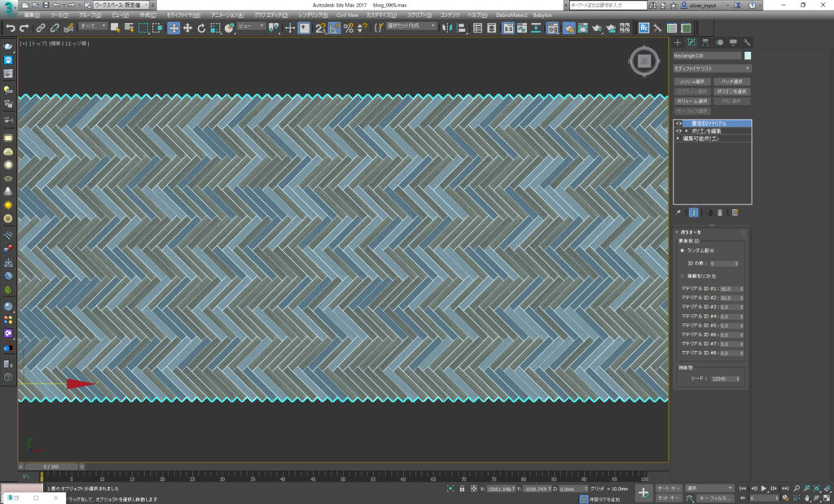This screenshot has width=834, height=504.
Task: Open the Civil View menu
Action: [x=347, y=15]
